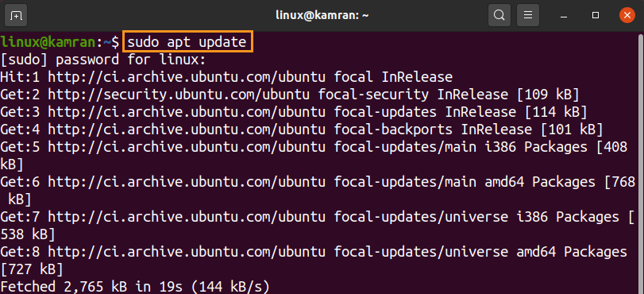This screenshot has width=644, height=294.
Task: Minimize the terminal window
Action: pyautogui.click(x=565, y=16)
